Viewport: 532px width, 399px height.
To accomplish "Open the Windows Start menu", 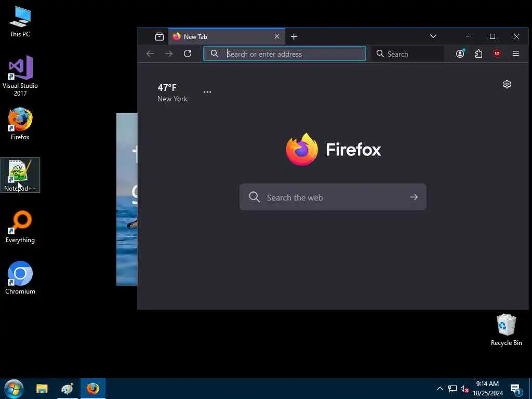I will click(x=14, y=389).
